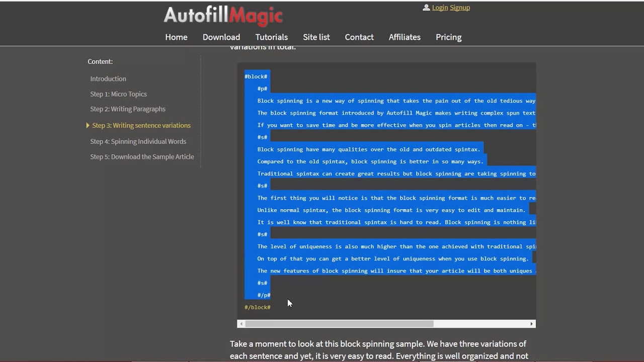This screenshot has height=362, width=644.
Task: Click the user profile icon beside Login
Action: (x=426, y=8)
